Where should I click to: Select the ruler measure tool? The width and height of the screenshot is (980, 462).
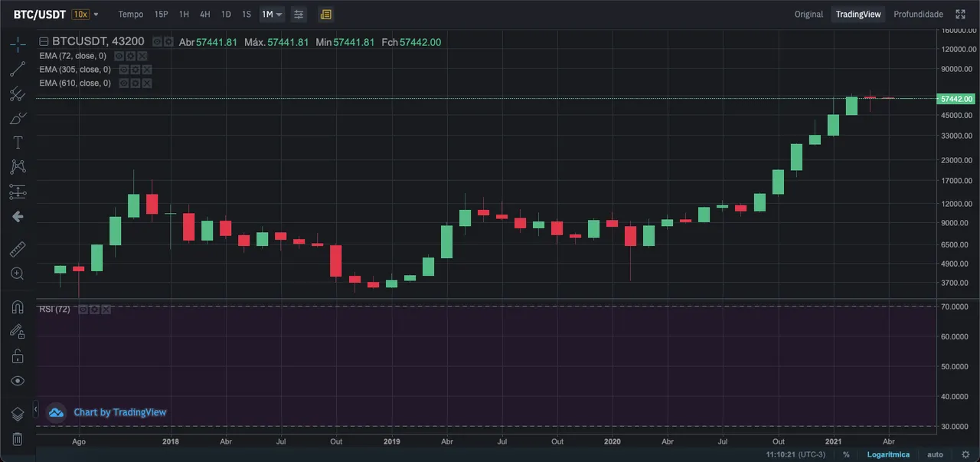[18, 249]
